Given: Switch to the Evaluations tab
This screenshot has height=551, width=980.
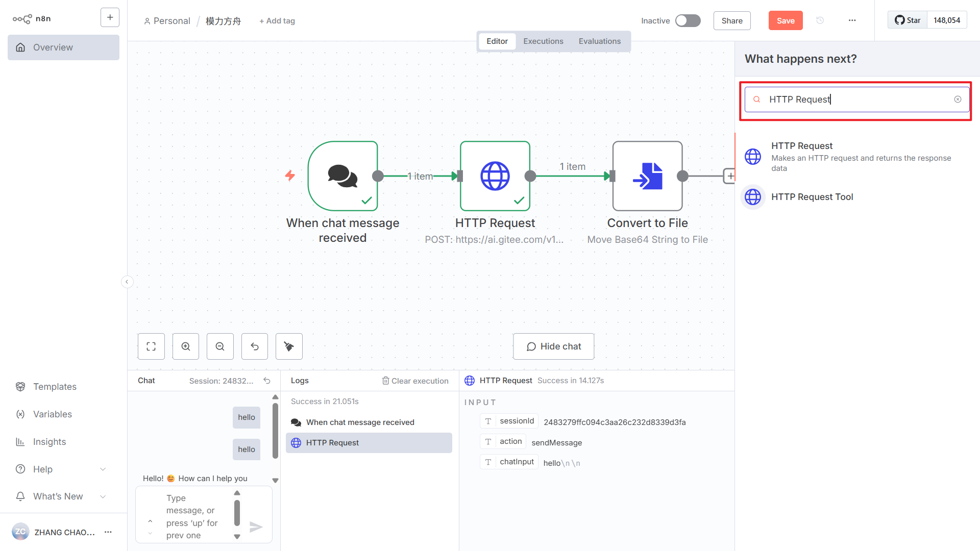Looking at the screenshot, I should 599,41.
